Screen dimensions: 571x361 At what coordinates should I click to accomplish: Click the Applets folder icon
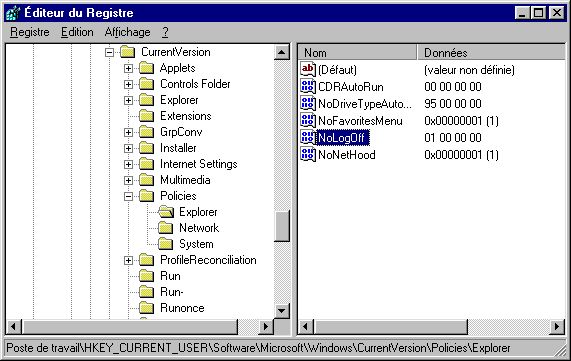click(x=147, y=68)
